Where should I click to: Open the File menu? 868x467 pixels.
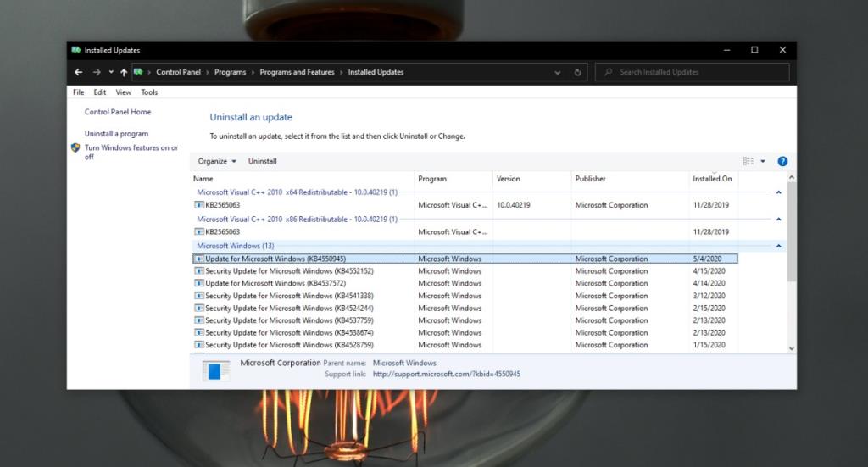[x=78, y=92]
